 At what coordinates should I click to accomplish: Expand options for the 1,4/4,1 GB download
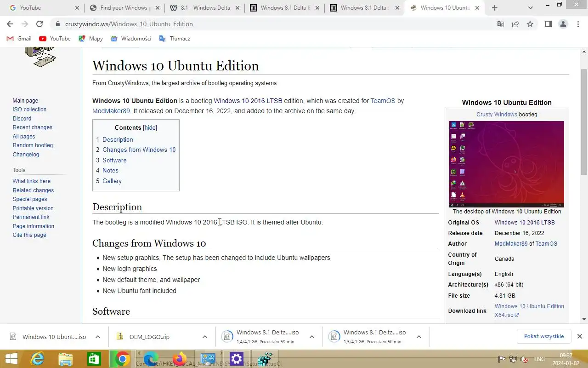[312, 337]
